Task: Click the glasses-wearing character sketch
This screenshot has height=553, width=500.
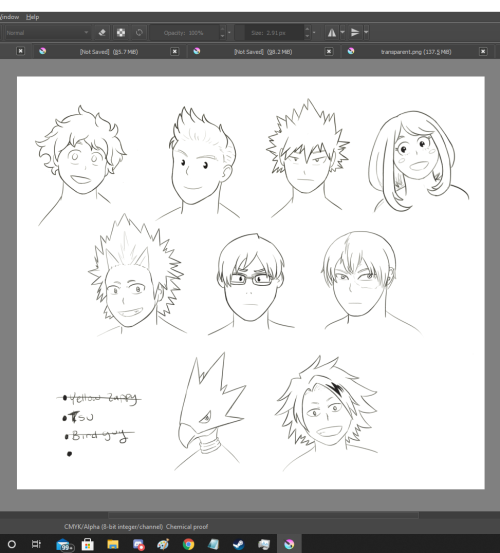Action: click(x=250, y=284)
